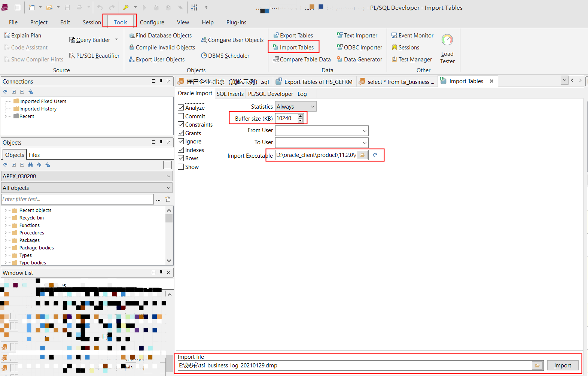Enable the Commit checkbox
The image size is (588, 376).
181,116
